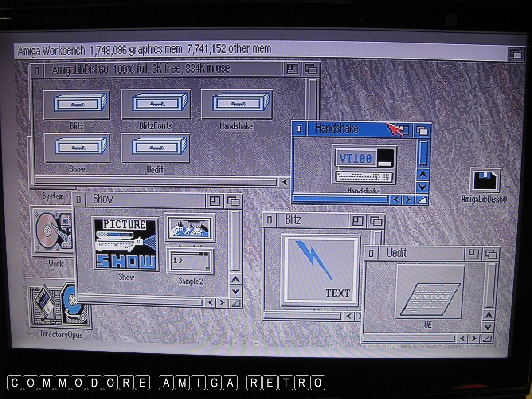Viewport: 532px width, 399px height.
Task: Click right scroll arrow in Uedit window
Action: [474, 339]
